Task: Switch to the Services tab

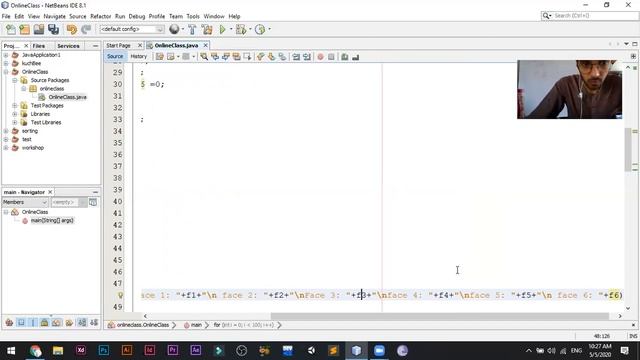Action: click(68, 46)
